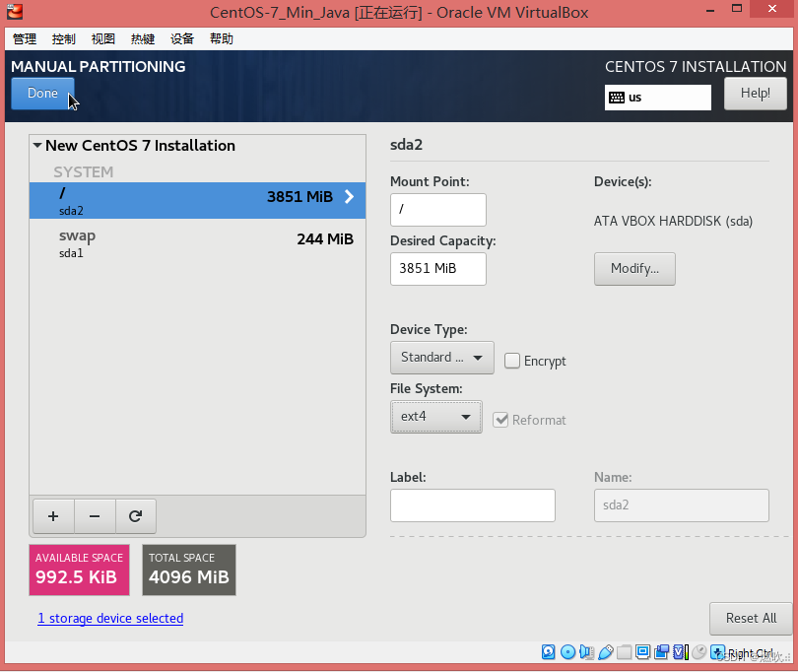Maximize the VirtualBox window
798x672 pixels.
pos(736,9)
